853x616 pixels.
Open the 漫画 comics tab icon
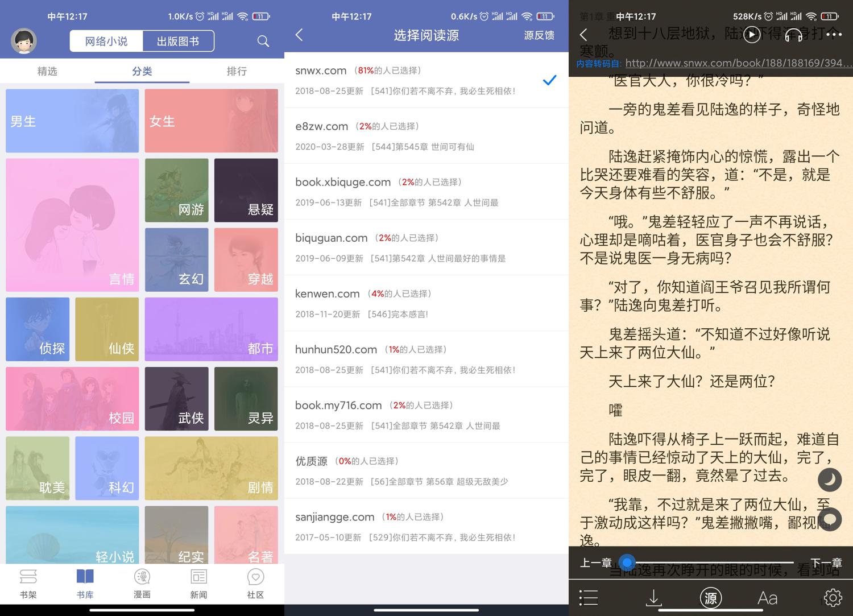point(142,583)
